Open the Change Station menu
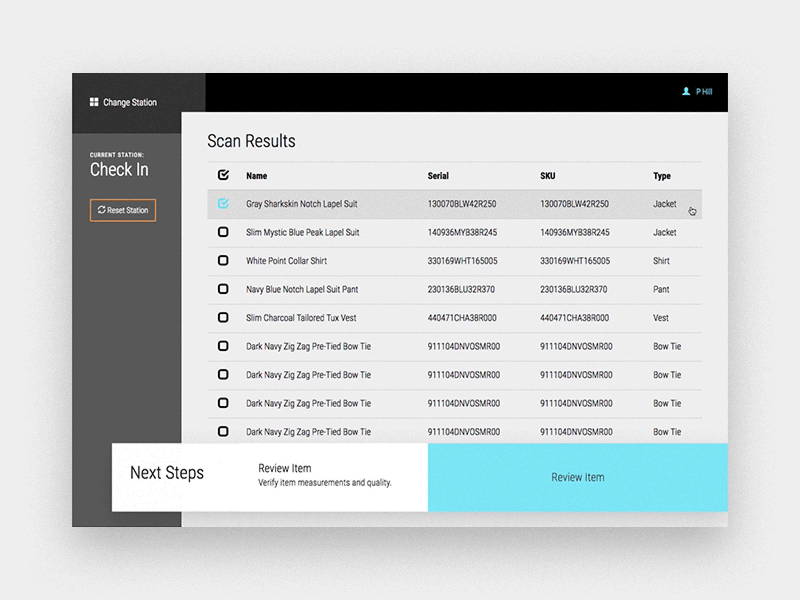The height and width of the screenshot is (600, 800). coord(123,102)
